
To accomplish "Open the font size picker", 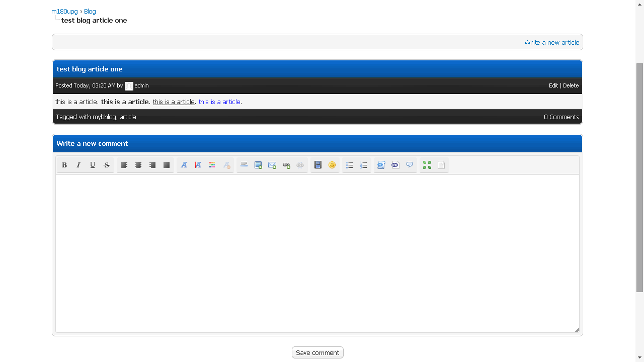I will click(x=198, y=165).
